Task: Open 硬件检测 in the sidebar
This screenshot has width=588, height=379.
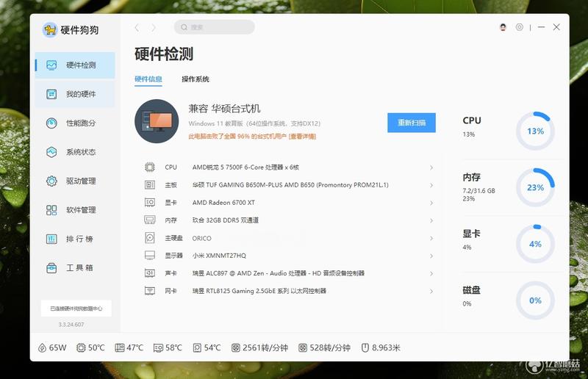Action: pos(75,65)
